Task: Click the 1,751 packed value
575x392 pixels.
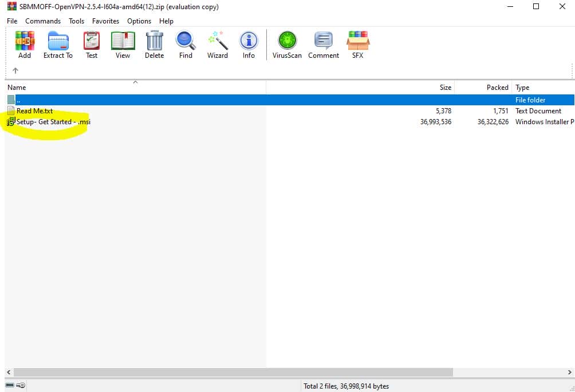Action: pos(501,111)
